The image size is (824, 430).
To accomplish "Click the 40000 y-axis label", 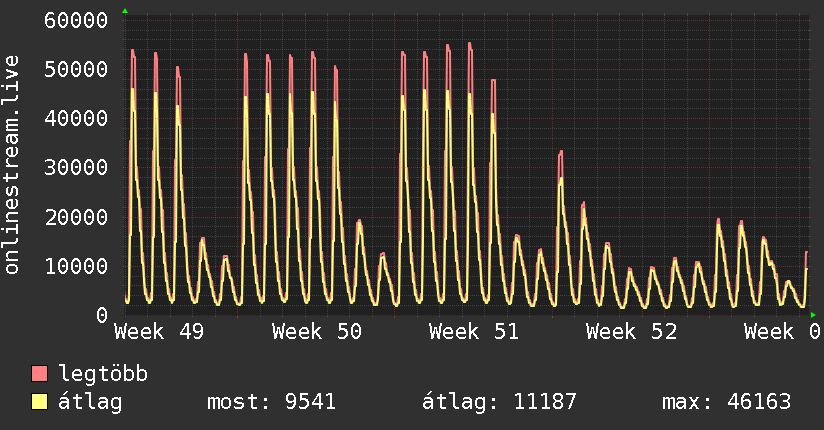I will point(76,118).
